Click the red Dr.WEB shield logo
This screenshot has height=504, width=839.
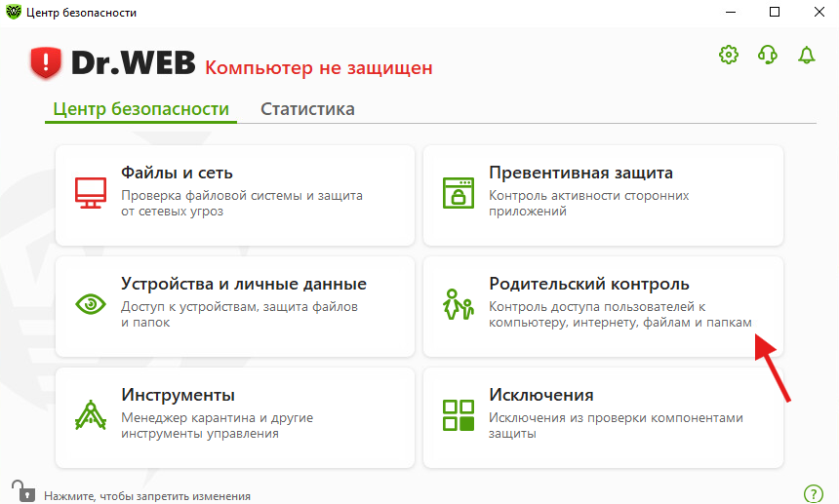coord(46,63)
